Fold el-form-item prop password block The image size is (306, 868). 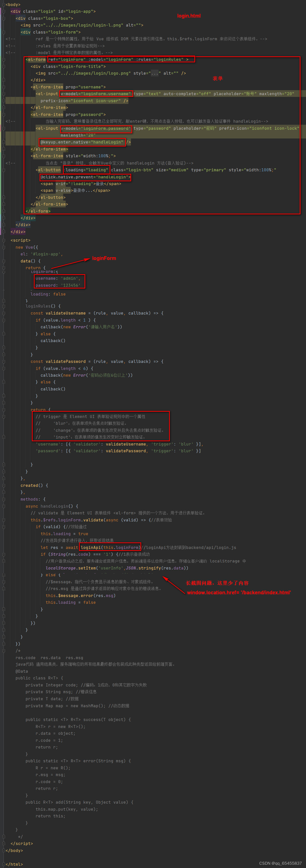click(3, 114)
